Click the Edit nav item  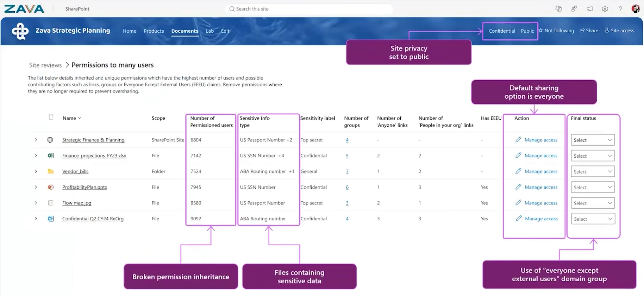coord(225,31)
